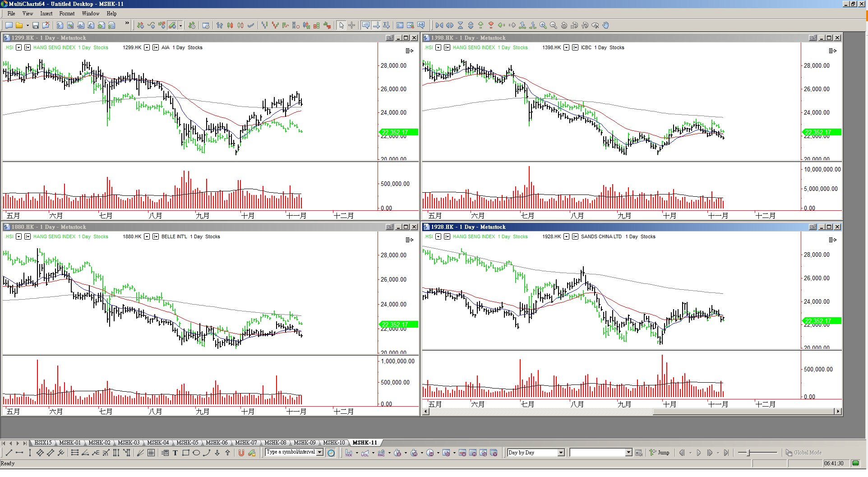Open the Format menu
This screenshot has height=477, width=868.
[x=67, y=14]
